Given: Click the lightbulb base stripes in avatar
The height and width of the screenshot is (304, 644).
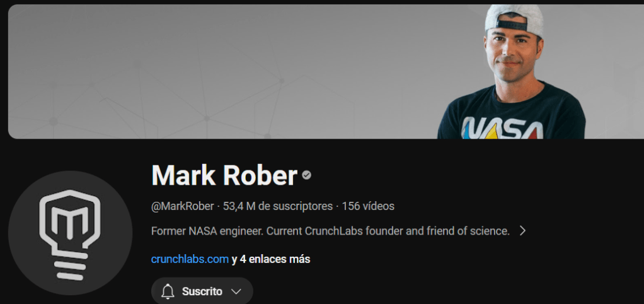Looking at the screenshot, I should tap(71, 267).
